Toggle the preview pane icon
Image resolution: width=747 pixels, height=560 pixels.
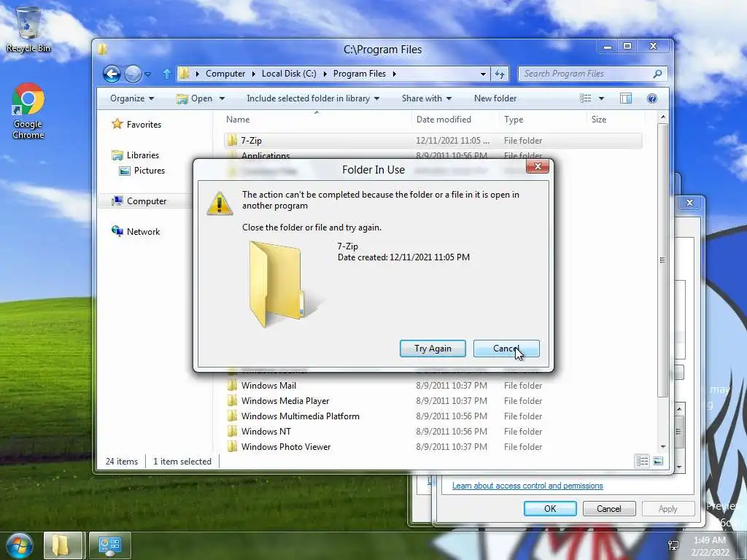(626, 98)
